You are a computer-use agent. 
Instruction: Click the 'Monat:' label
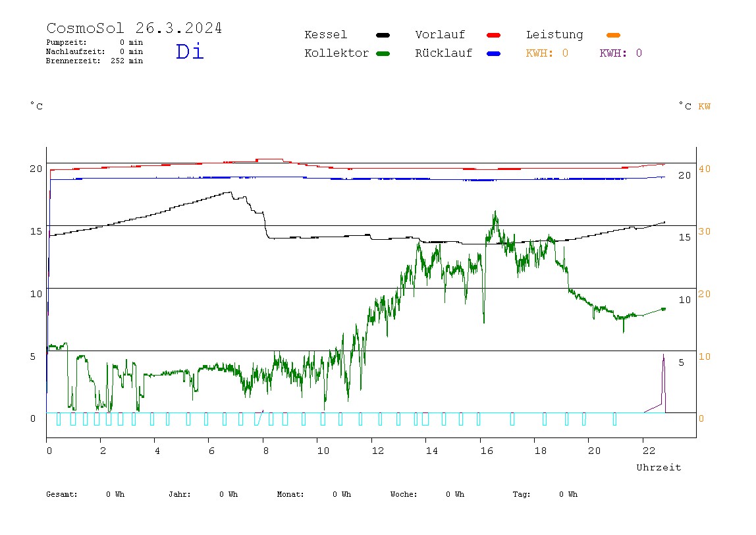pos(290,494)
